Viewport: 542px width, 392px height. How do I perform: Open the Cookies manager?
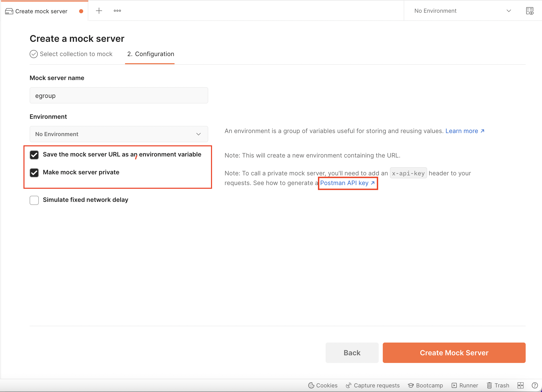coord(323,385)
